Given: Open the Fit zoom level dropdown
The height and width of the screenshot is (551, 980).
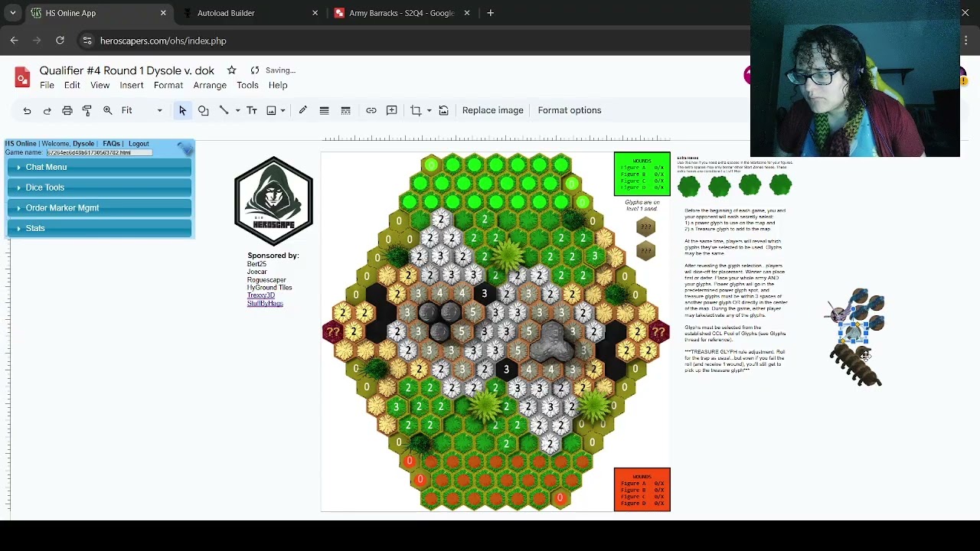Looking at the screenshot, I should tap(142, 110).
